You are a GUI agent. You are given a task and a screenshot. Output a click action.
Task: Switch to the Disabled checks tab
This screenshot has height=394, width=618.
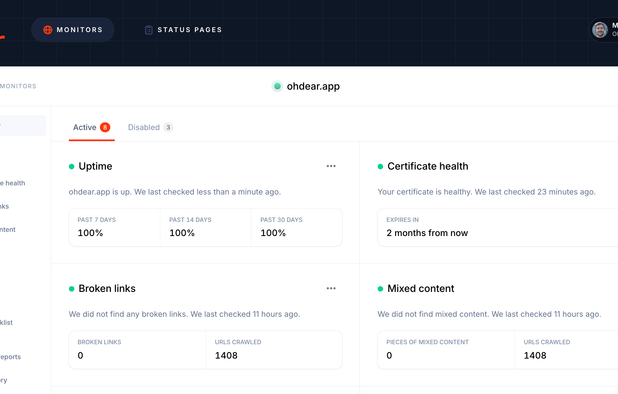150,127
